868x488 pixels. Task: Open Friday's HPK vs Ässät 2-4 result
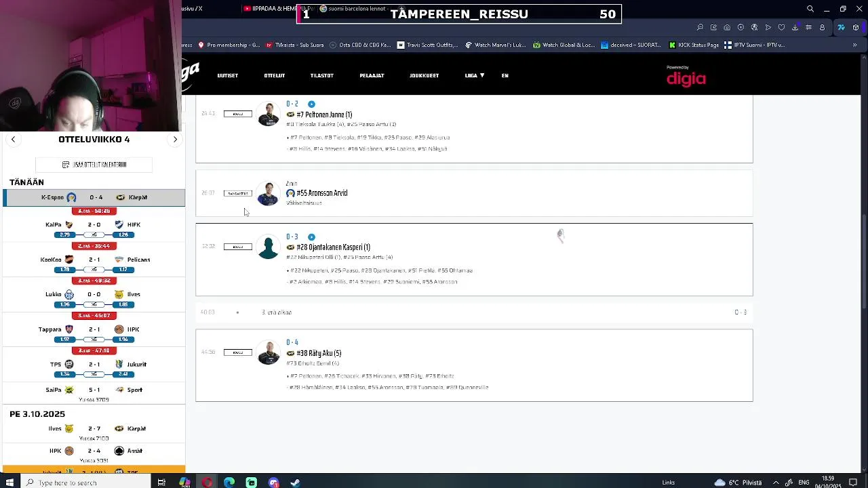94,455
